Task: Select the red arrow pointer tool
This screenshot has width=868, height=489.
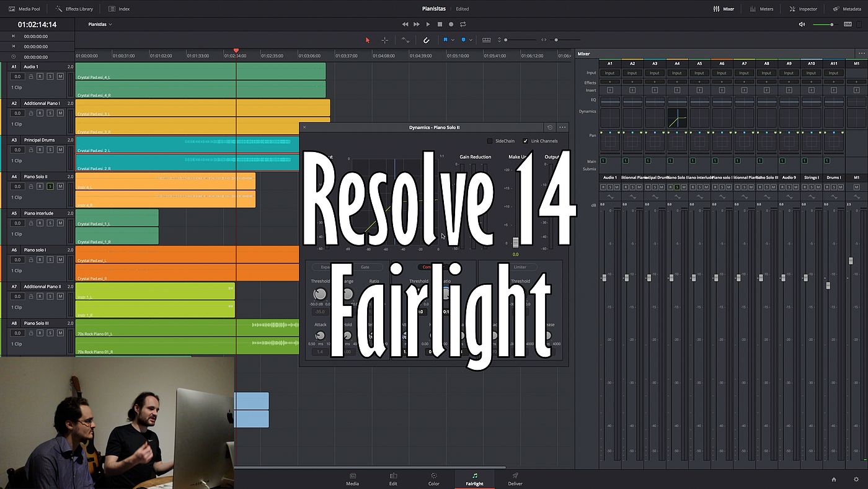Action: tap(368, 40)
